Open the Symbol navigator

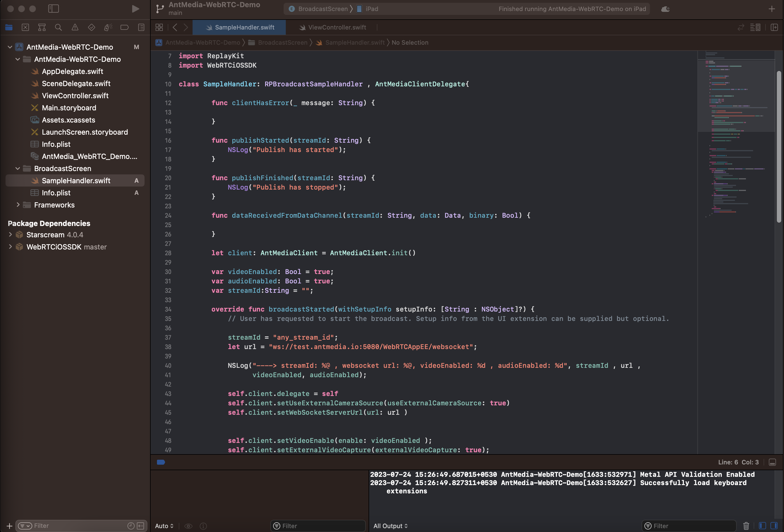[x=42, y=27]
